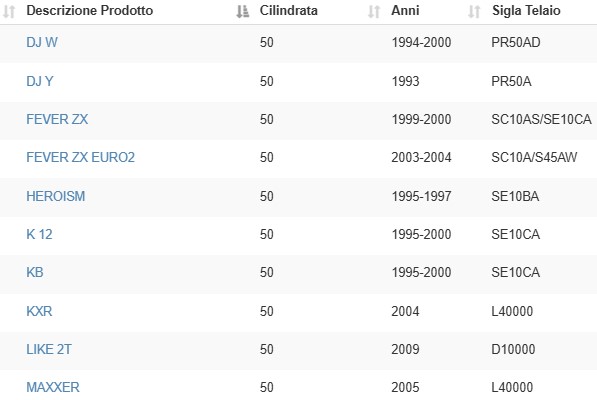
Task: Open the K 12 product link
Action: point(39,234)
